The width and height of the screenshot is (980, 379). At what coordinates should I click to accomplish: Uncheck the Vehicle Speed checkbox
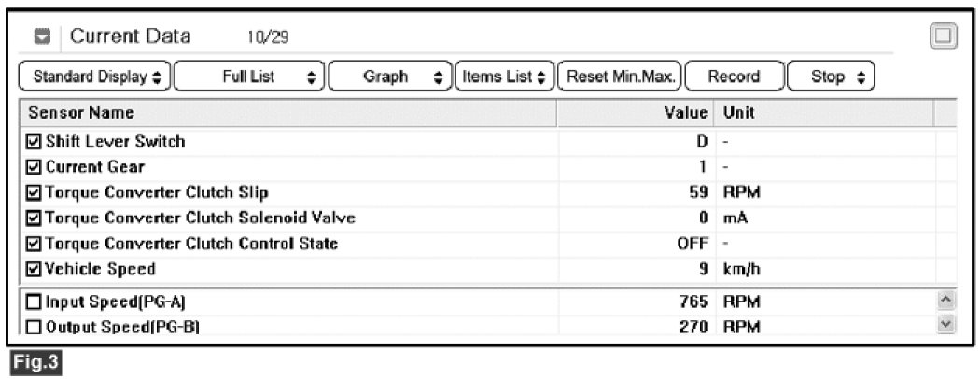(x=35, y=269)
